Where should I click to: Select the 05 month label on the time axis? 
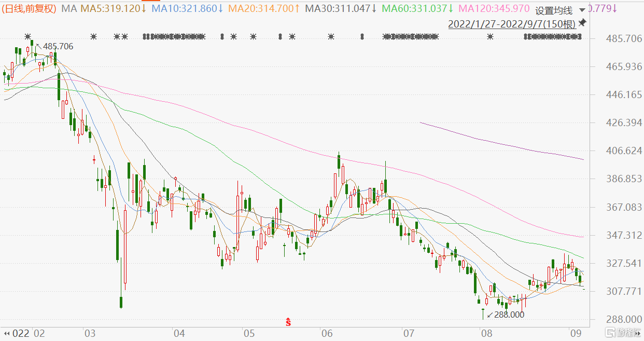pyautogui.click(x=249, y=333)
